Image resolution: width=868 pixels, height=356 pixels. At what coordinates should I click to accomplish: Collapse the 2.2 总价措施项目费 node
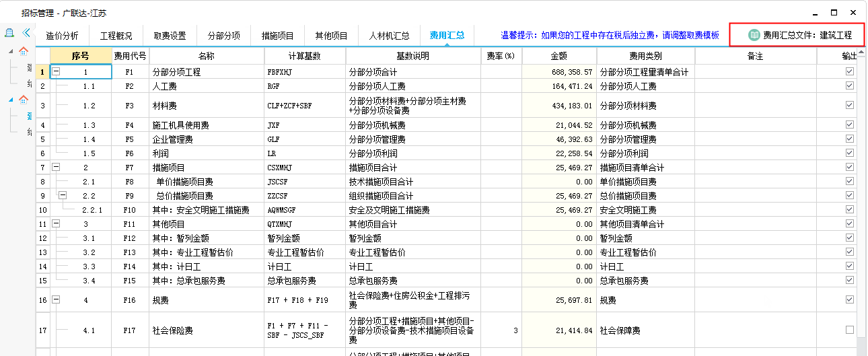coord(63,196)
